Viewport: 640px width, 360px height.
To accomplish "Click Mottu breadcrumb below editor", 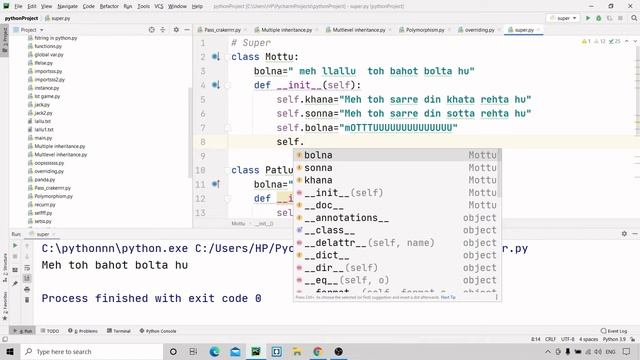I will (x=238, y=224).
